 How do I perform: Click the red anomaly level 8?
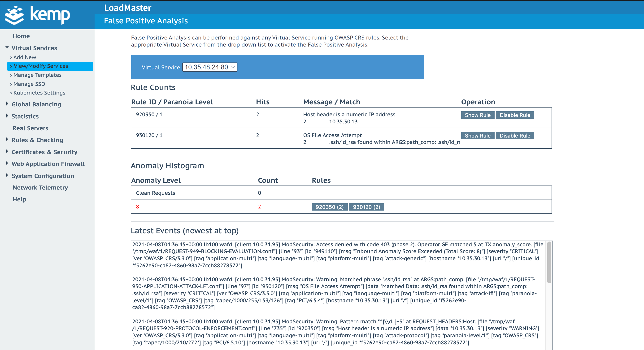point(138,207)
